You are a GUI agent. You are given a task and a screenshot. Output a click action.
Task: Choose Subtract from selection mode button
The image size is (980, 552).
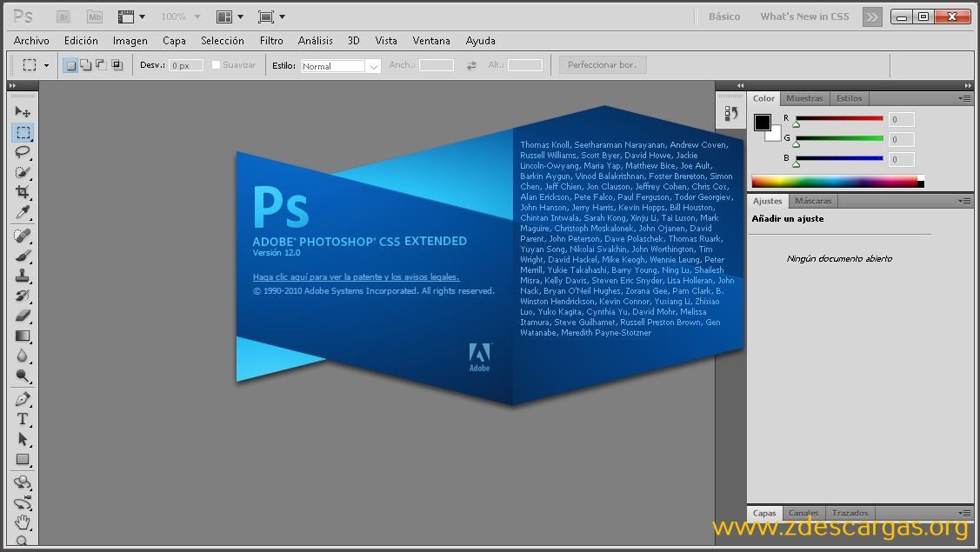coord(101,65)
